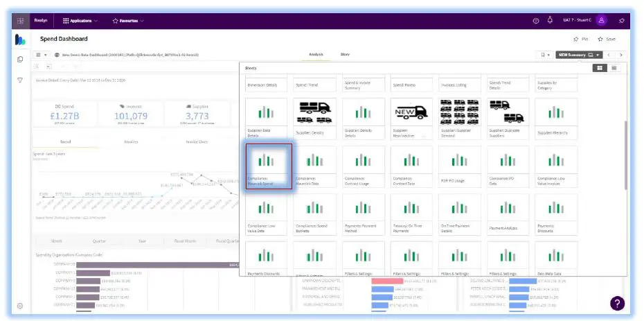Open Compliance PO Data sheet

click(x=508, y=166)
